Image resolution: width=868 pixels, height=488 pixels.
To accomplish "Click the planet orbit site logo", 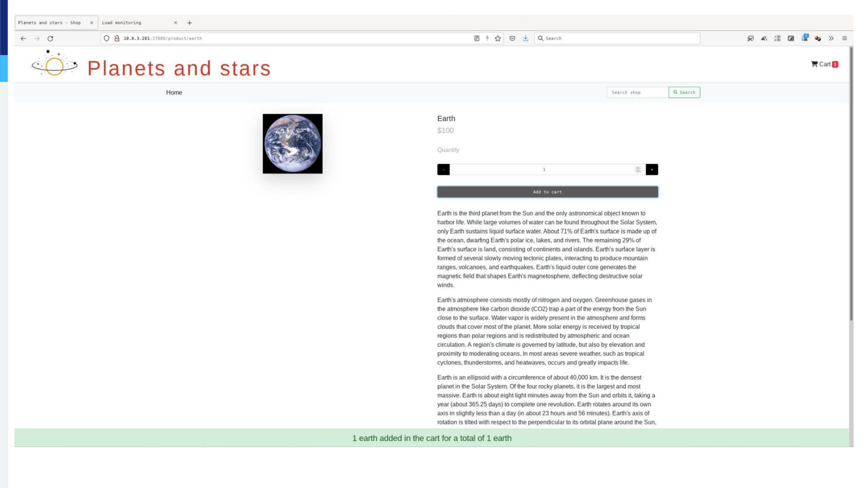I will tap(54, 64).
